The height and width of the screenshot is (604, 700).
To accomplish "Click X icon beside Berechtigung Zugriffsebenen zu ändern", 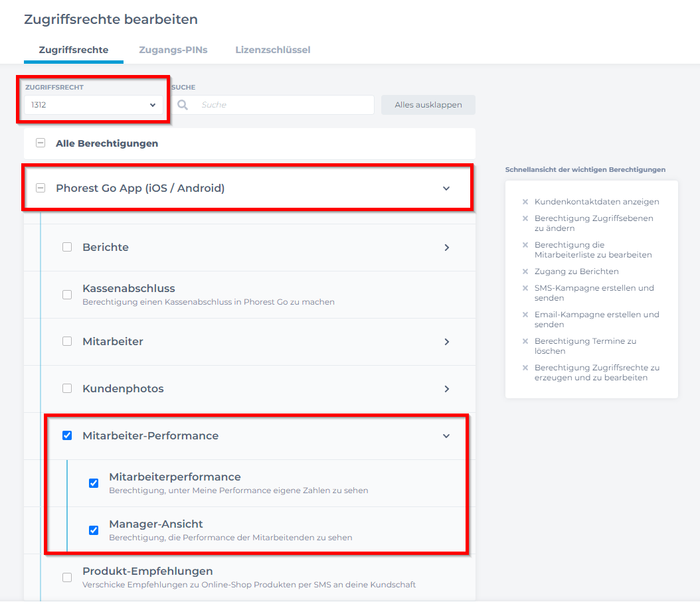I will 525,218.
